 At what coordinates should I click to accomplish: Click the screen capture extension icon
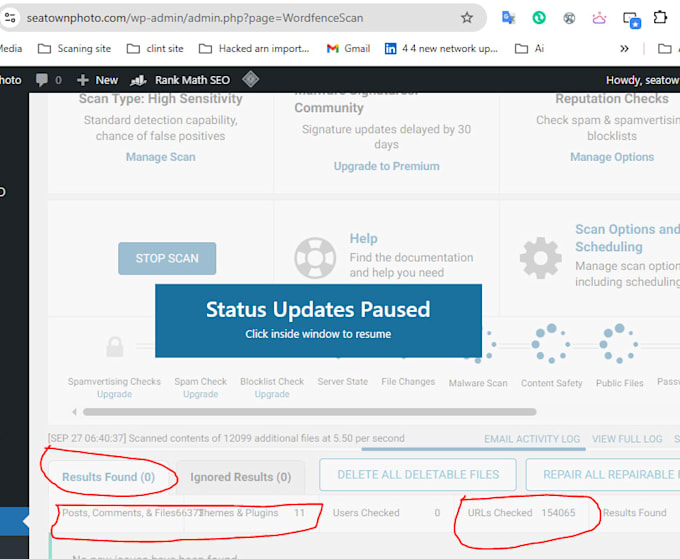pyautogui.click(x=631, y=19)
